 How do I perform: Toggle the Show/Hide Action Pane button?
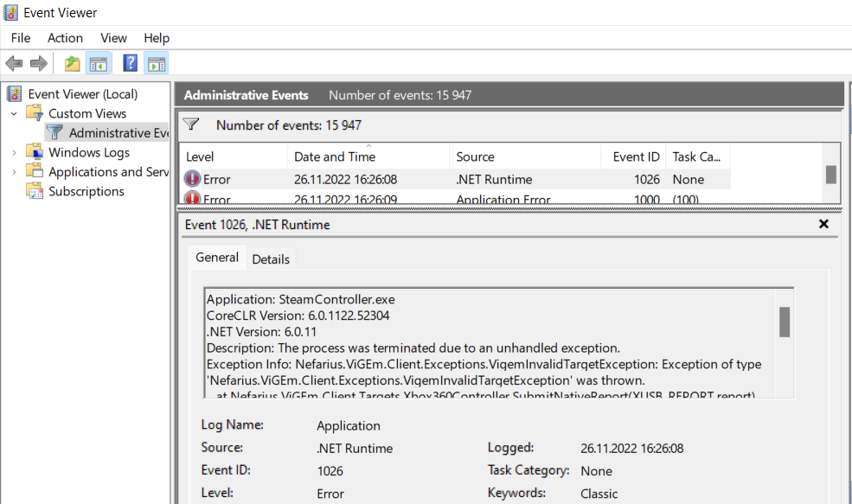point(157,63)
